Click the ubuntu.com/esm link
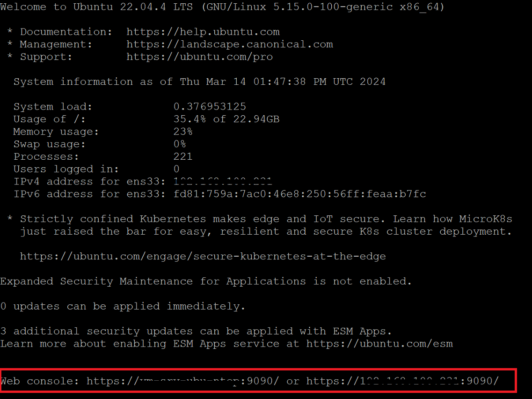The image size is (532, 399). pos(379,344)
